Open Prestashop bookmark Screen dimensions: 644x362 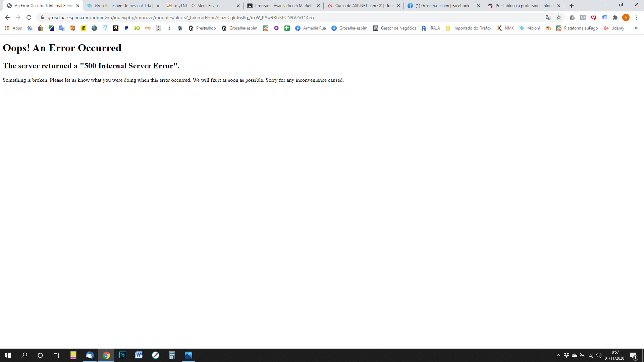(x=202, y=28)
